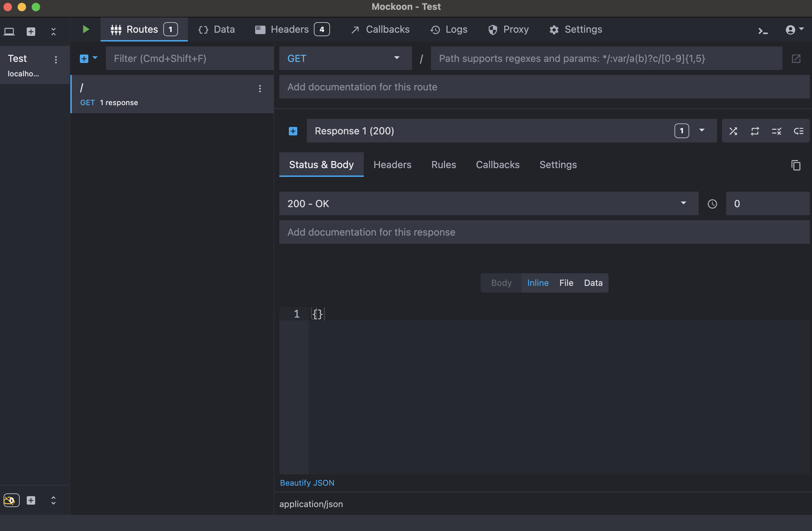
Task: Toggle disable rules mode icon
Action: pyautogui.click(x=776, y=131)
